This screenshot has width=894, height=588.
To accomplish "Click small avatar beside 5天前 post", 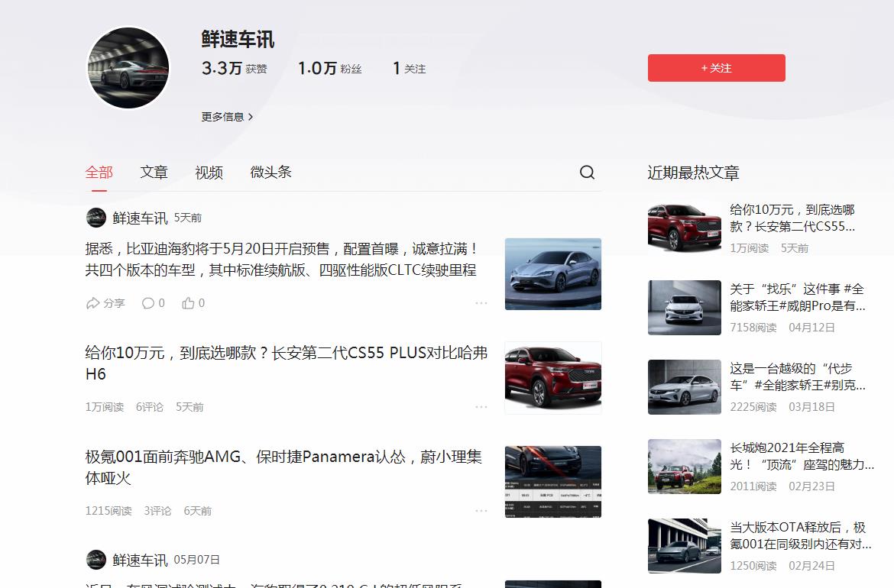I will click(x=96, y=218).
